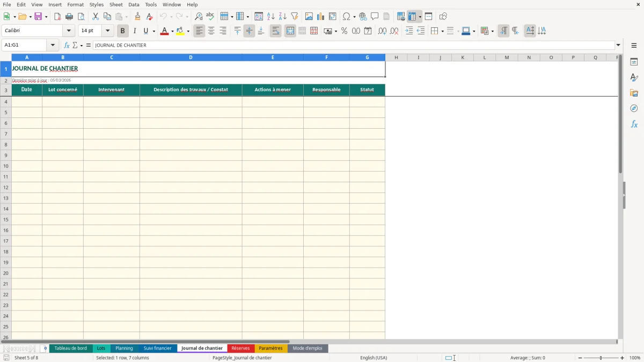The image size is (644, 362).
Task: Click the Export as PDF icon
Action: pos(57,17)
